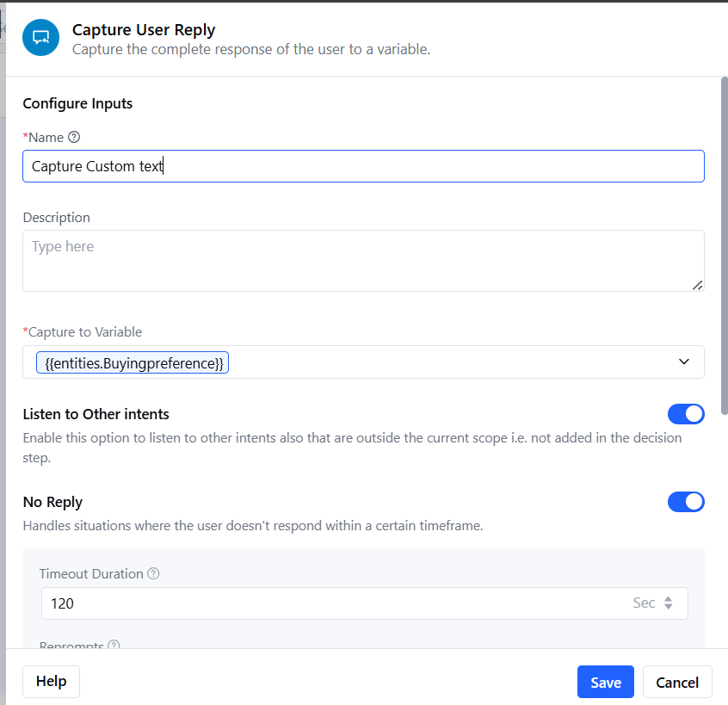This screenshot has width=728, height=705.
Task: Click the Sec unit selector
Action: tap(642, 603)
